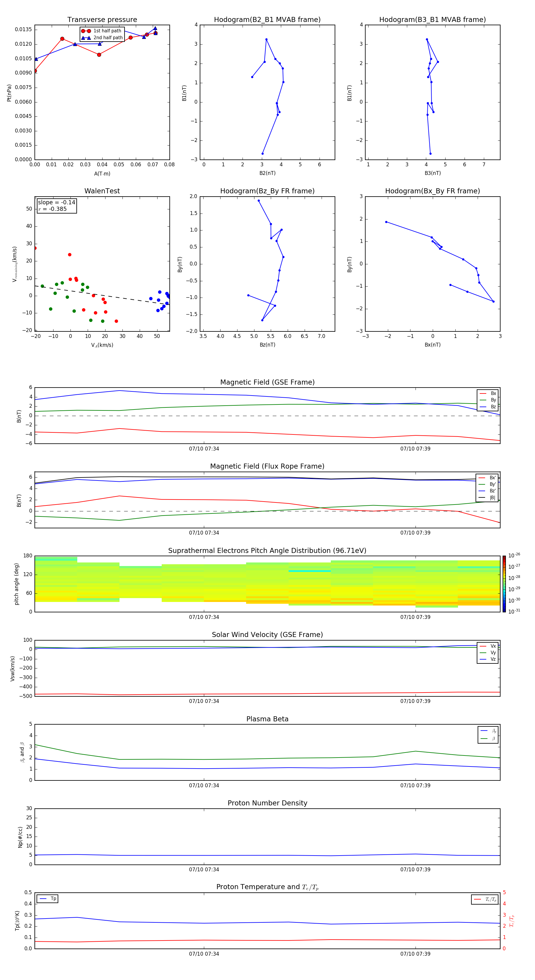Click the 'Vz' legend entry in velocity plot
Viewport: 535px width, 980px height.
(x=488, y=659)
